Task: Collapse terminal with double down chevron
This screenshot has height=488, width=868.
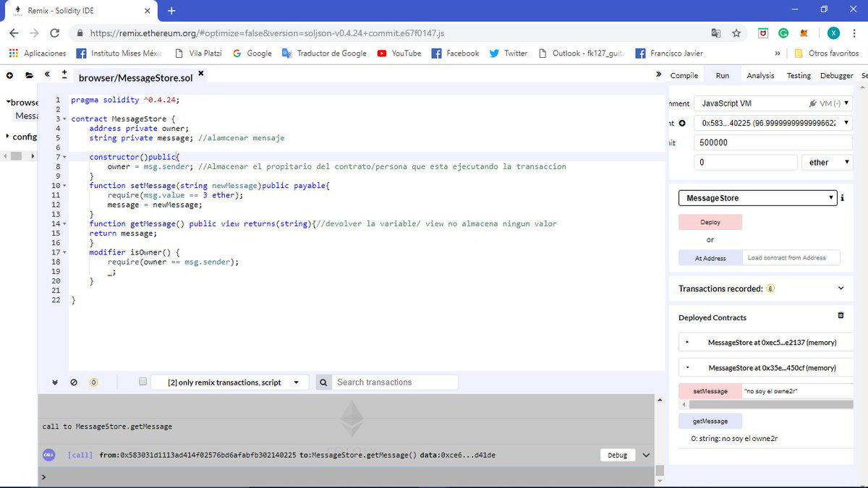Action: [55, 382]
